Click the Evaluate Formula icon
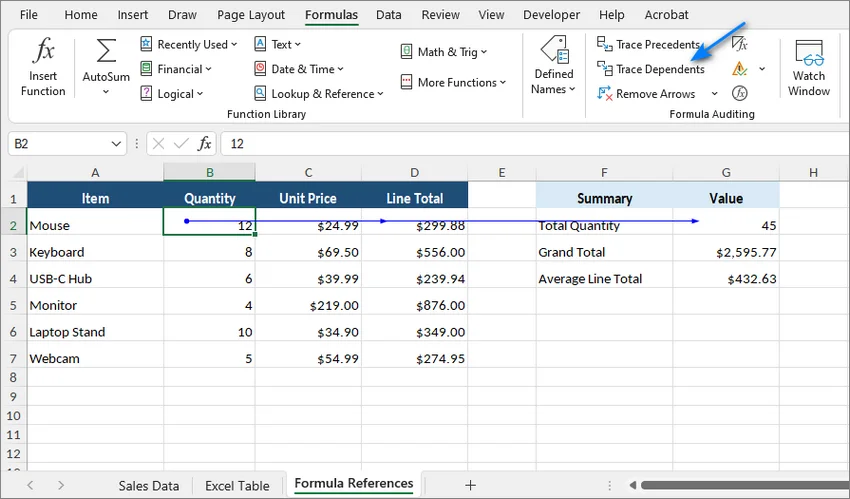The height and width of the screenshot is (499, 850). 739,94
